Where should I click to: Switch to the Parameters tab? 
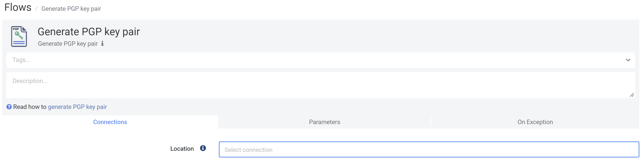pos(324,122)
